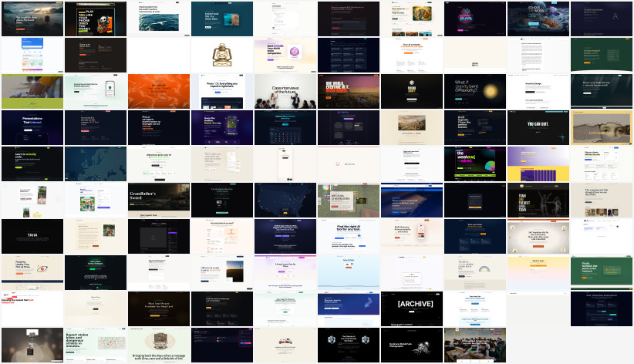Select 'Find the right AI tool for any task' thumbnail

[349, 236]
